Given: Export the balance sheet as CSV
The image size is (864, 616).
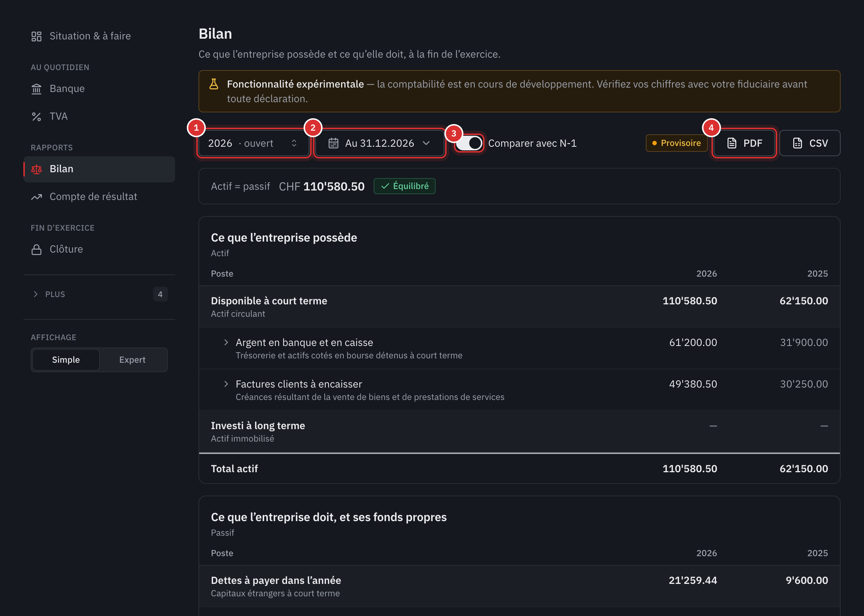Looking at the screenshot, I should [x=810, y=143].
